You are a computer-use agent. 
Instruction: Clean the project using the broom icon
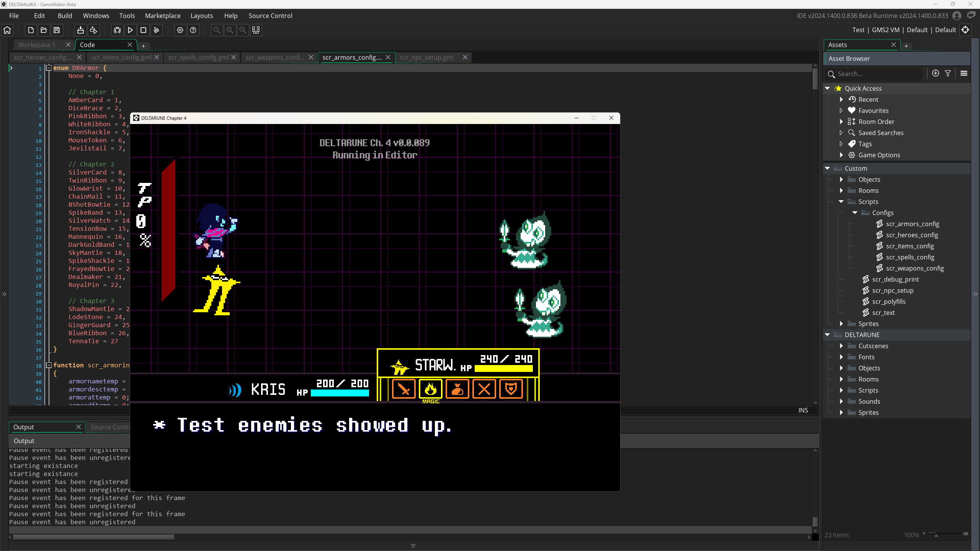[x=156, y=30]
